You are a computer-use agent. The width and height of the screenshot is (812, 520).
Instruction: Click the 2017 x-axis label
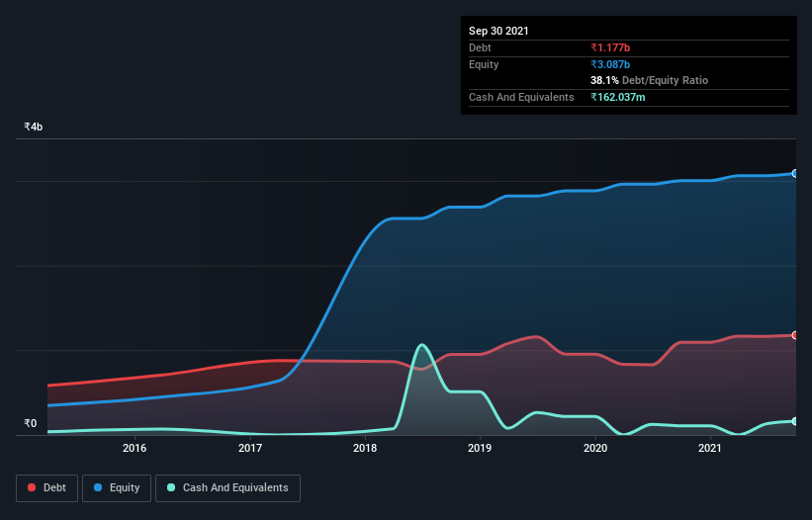pyautogui.click(x=249, y=448)
